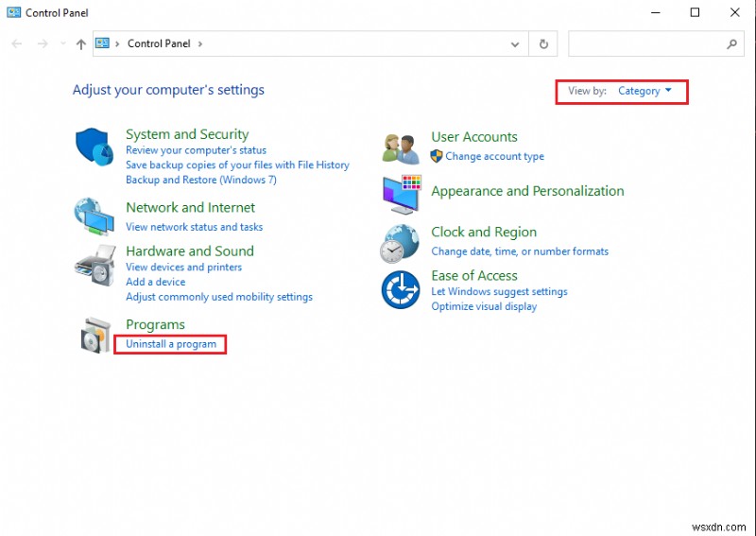
Task: Click the Uninstall a program link
Action: (x=171, y=344)
